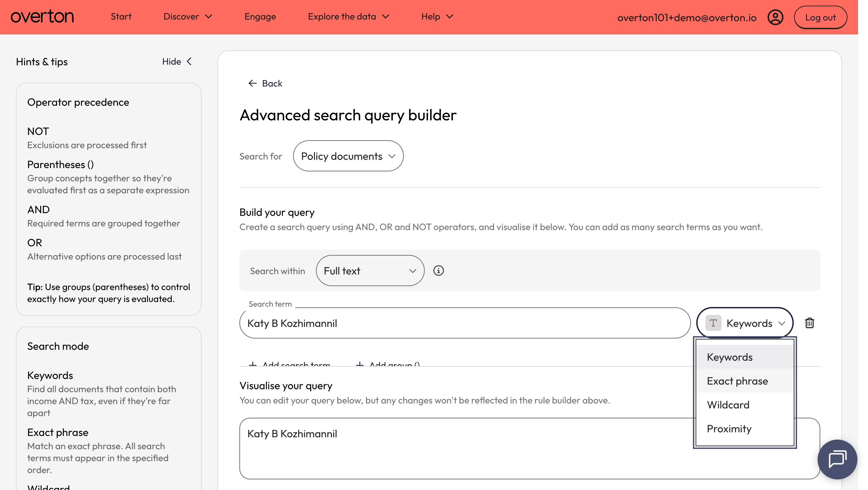The height and width of the screenshot is (490, 868).
Task: Open the chat support widget
Action: [x=837, y=459]
